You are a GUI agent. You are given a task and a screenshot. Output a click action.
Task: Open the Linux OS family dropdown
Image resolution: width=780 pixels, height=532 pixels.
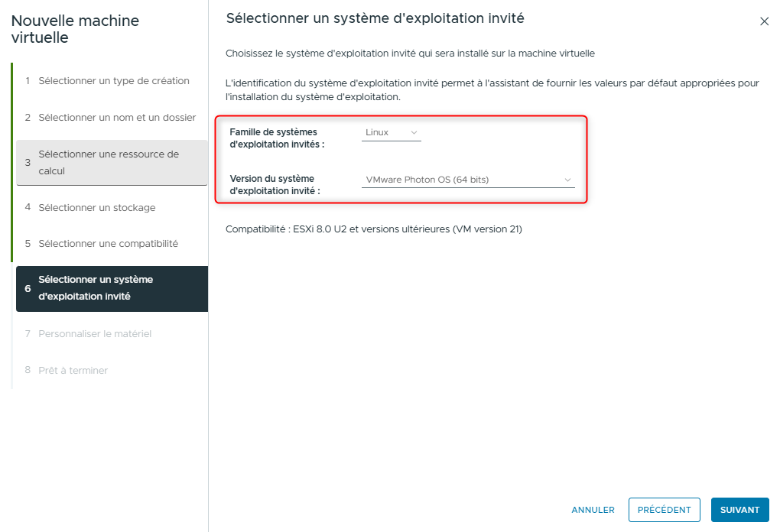coord(391,133)
